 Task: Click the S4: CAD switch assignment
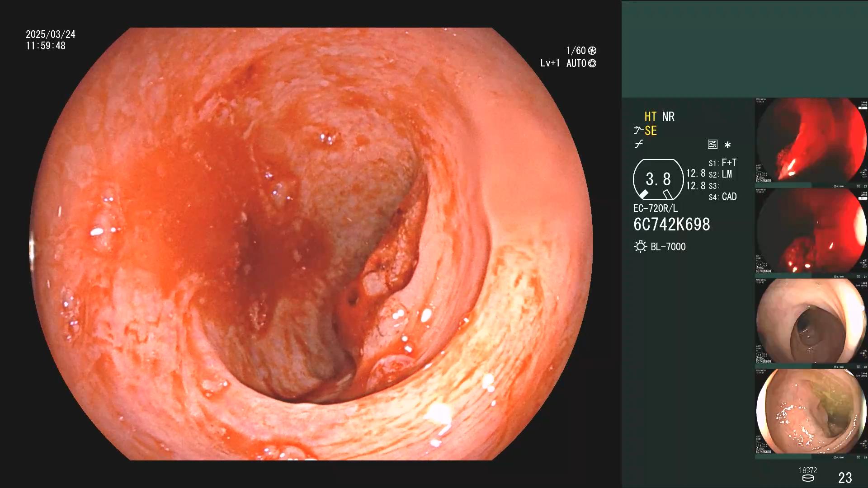click(x=722, y=197)
